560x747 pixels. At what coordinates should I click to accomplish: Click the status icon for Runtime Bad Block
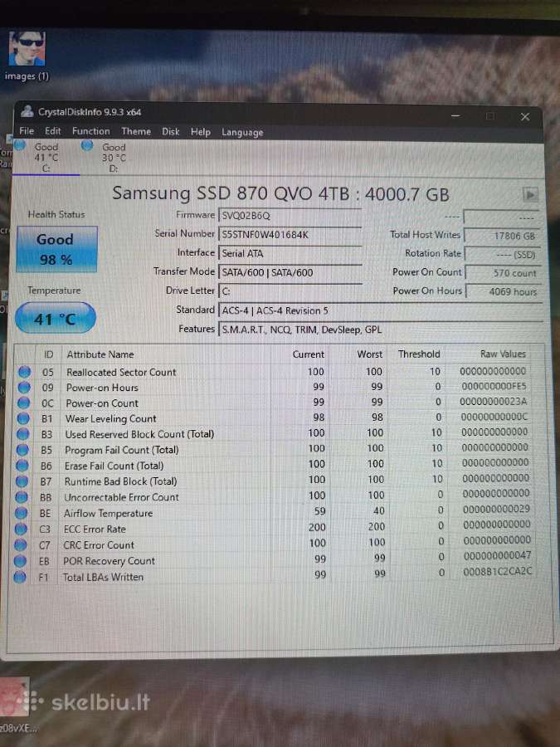(22, 481)
